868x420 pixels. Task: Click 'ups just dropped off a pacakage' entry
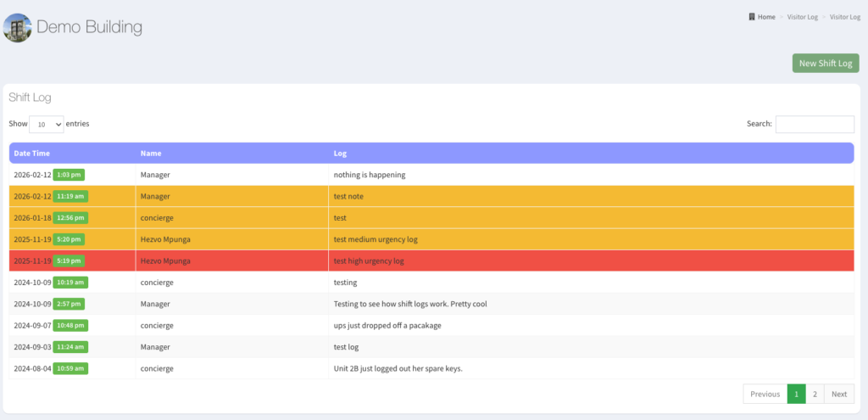(x=387, y=325)
